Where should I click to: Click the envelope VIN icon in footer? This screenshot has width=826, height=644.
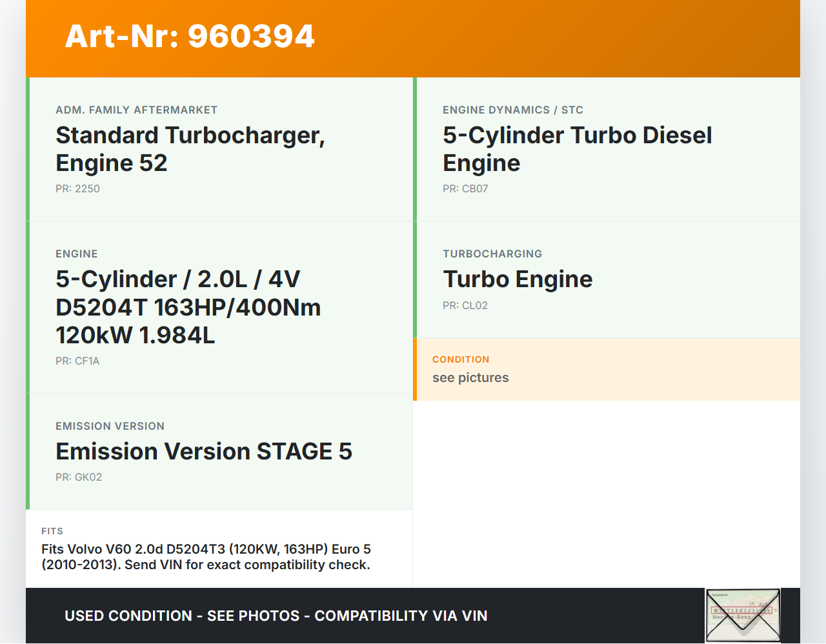743,615
